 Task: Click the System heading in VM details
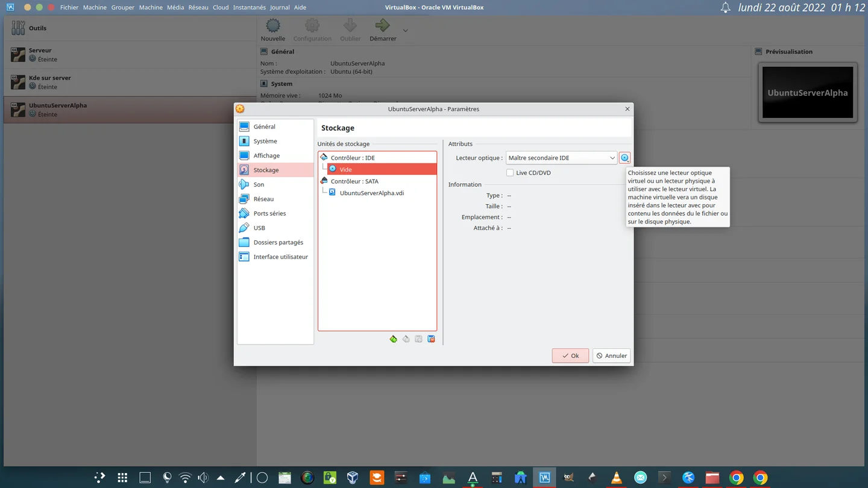(x=281, y=84)
